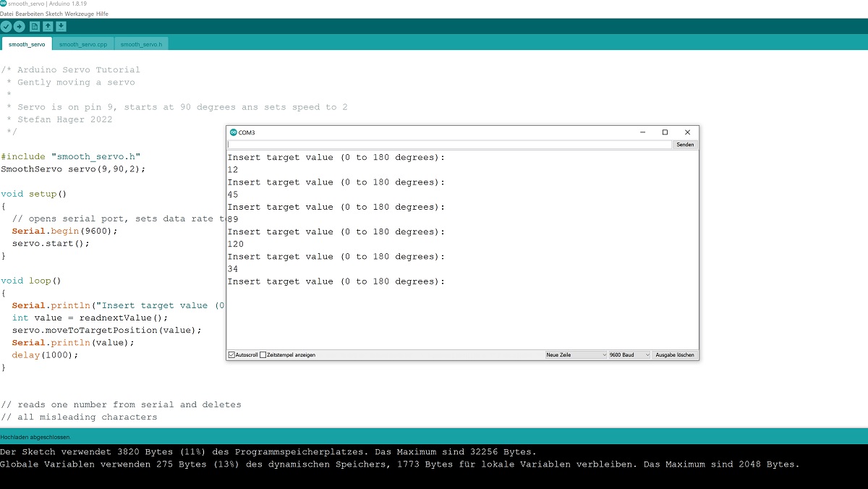
Task: Click the 'int value = readnextValue();' line
Action: tap(90, 318)
